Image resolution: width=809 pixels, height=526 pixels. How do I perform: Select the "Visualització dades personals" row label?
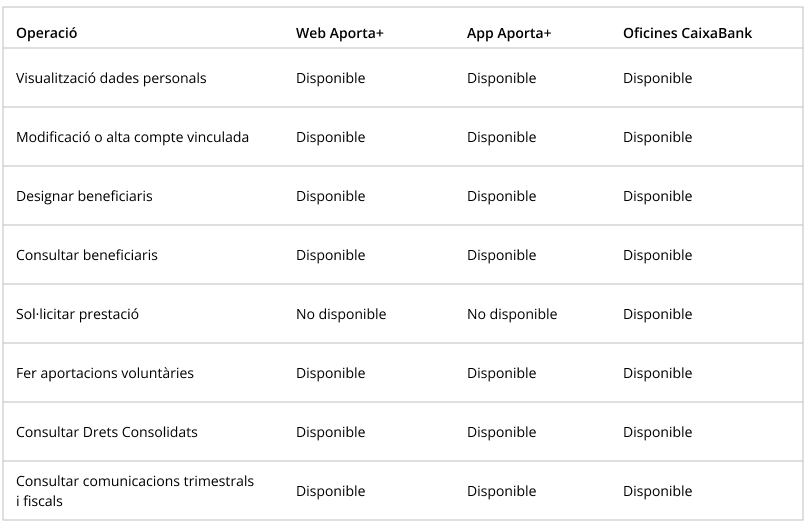coord(111,78)
